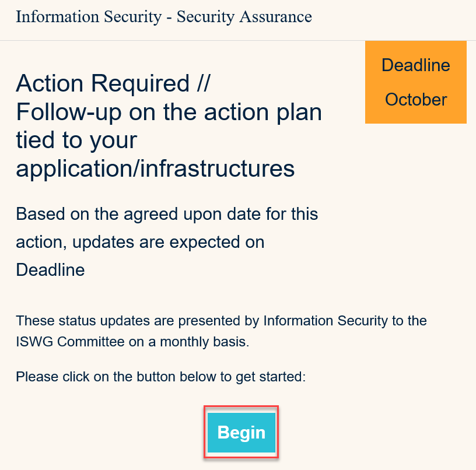This screenshot has height=470, width=476.
Task: Click the "action, updates are expected on" line
Action: click(x=140, y=242)
